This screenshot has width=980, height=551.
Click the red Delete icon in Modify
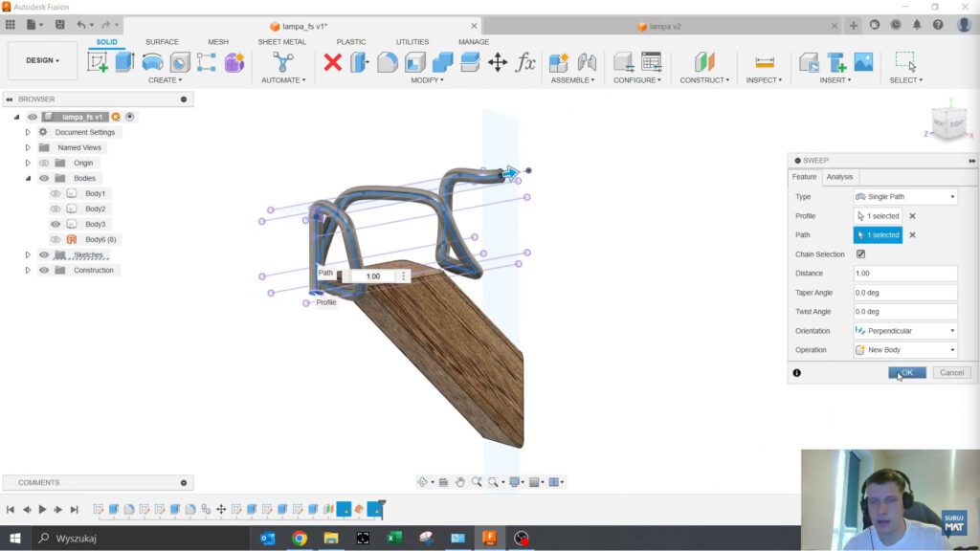(x=332, y=62)
